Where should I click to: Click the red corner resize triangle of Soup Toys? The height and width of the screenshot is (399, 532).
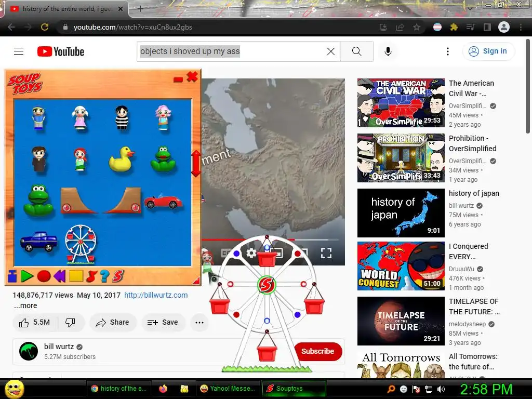196,280
